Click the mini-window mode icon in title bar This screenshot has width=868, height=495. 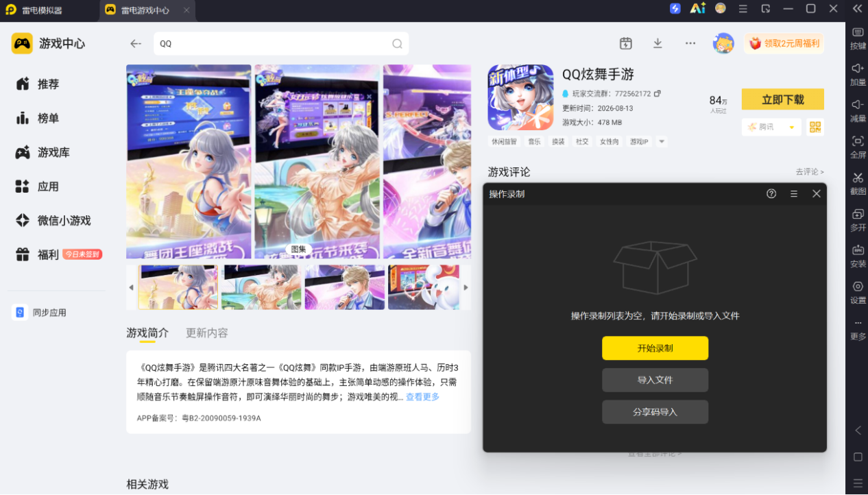point(766,9)
